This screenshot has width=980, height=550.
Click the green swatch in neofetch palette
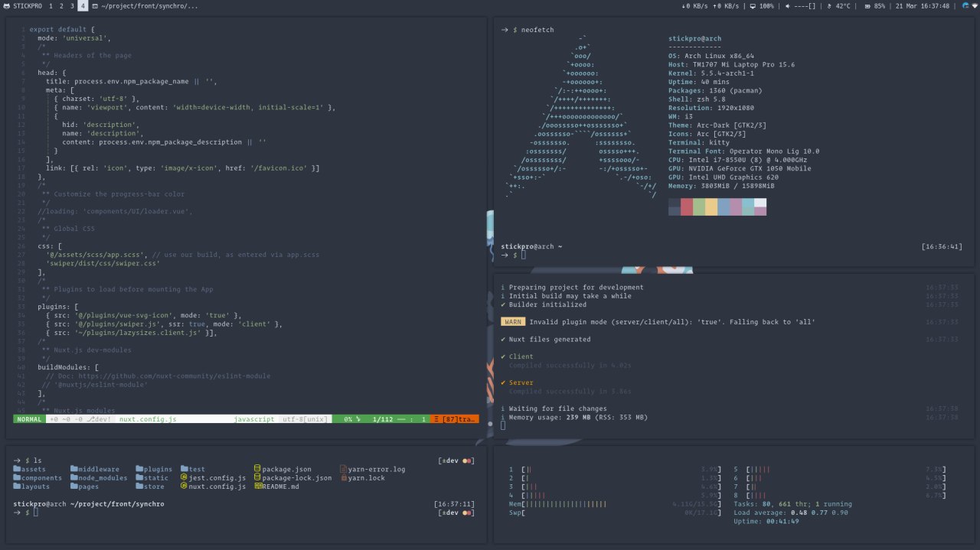click(x=699, y=207)
